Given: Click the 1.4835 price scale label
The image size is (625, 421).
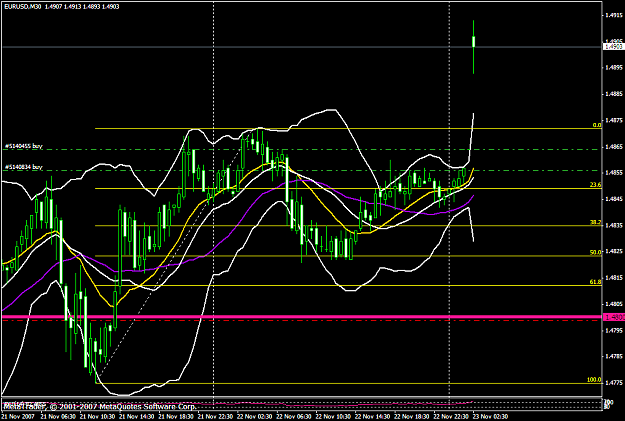Looking at the screenshot, I should point(614,225).
